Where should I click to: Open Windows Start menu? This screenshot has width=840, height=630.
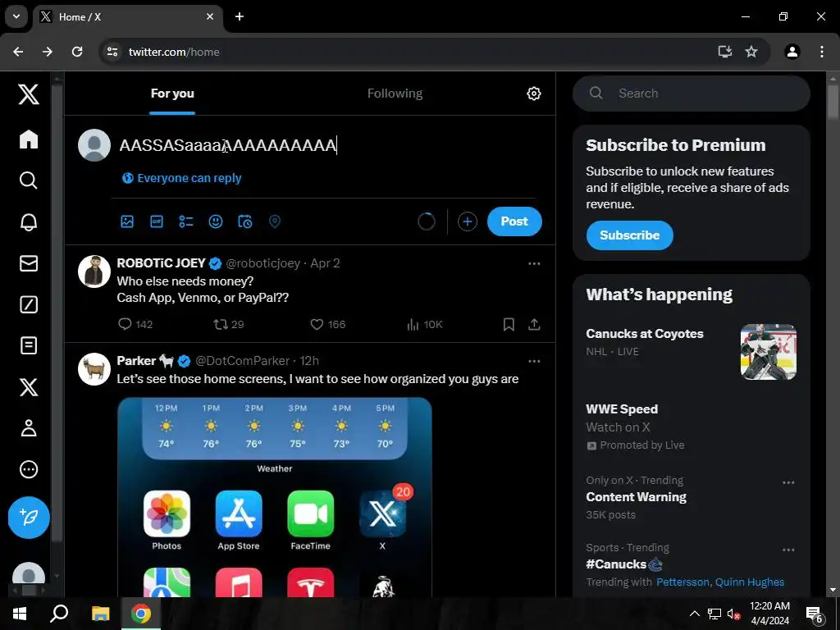tap(20, 614)
